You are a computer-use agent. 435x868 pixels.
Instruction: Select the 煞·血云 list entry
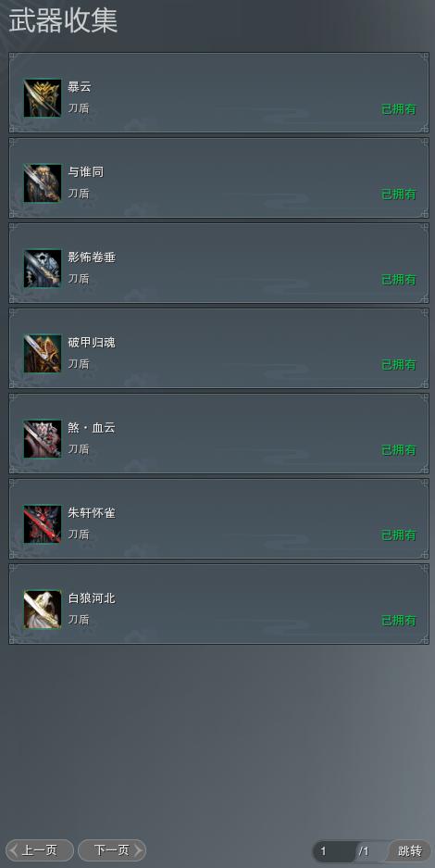218,434
